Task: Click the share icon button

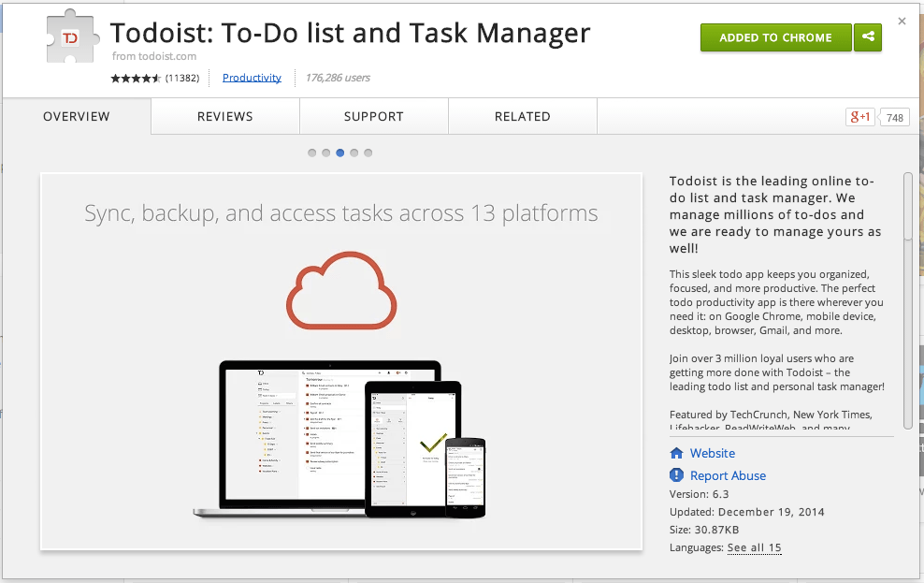Action: coord(868,37)
